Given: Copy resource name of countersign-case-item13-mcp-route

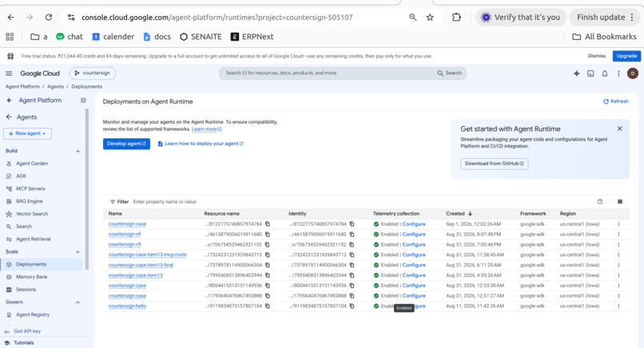Looking at the screenshot, I should pyautogui.click(x=268, y=255).
